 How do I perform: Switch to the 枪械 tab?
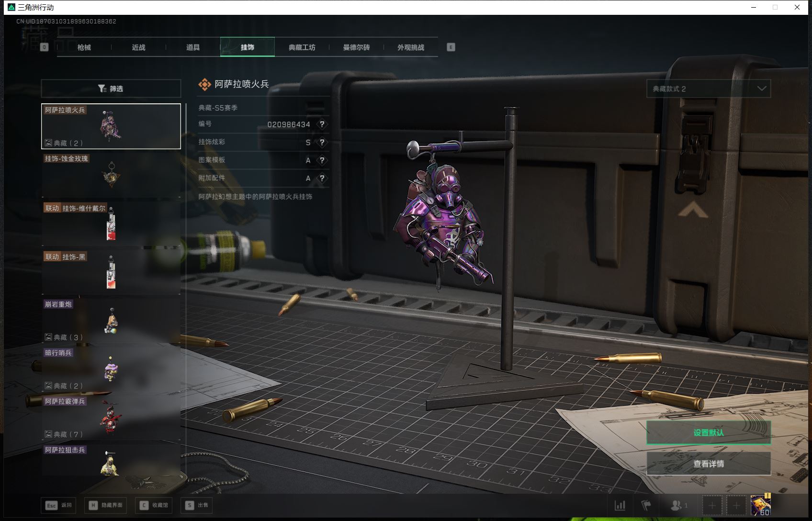coord(84,47)
